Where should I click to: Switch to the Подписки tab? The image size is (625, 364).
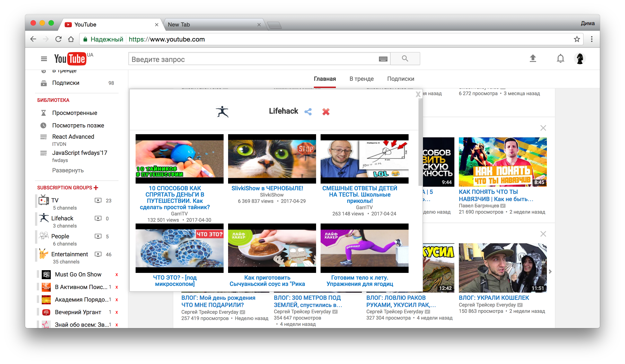coord(401,79)
